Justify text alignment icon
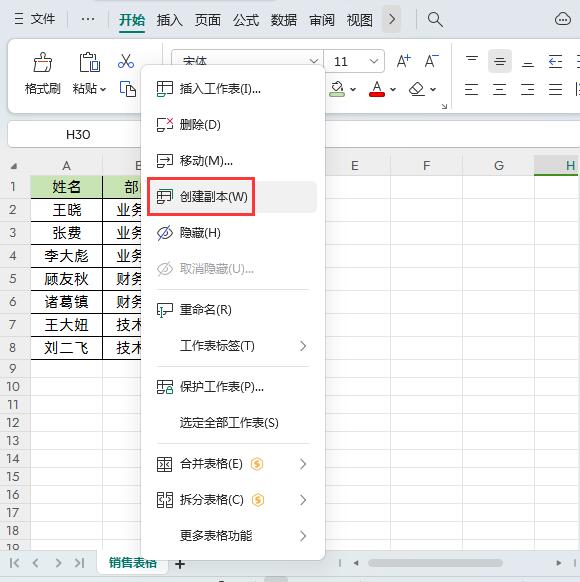The height and width of the screenshot is (582, 580). click(555, 89)
